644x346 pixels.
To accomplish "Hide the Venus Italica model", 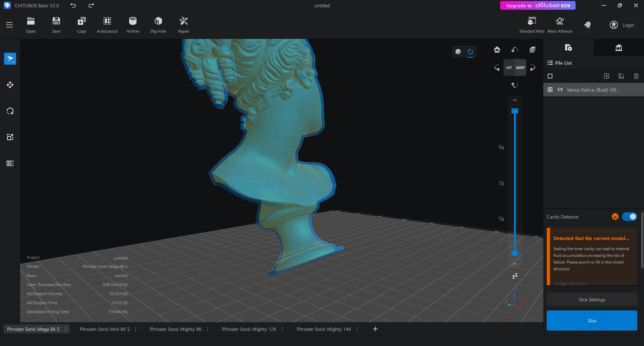I will pos(560,90).
